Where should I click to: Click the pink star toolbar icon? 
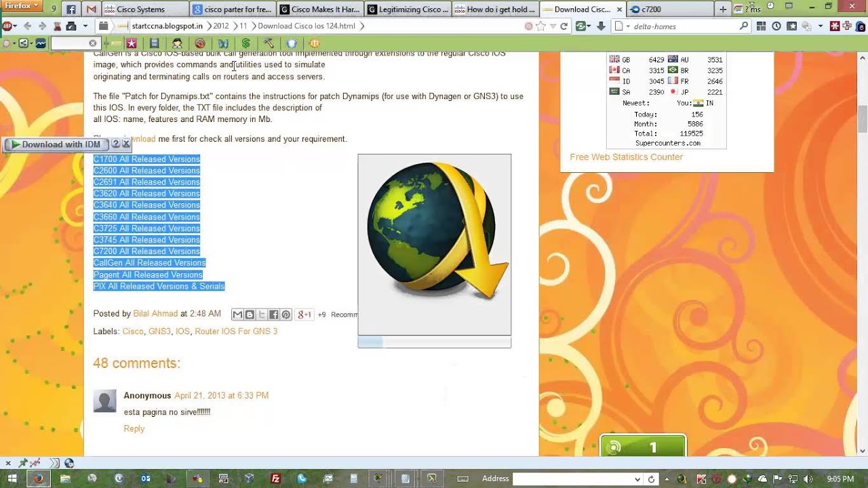132,43
